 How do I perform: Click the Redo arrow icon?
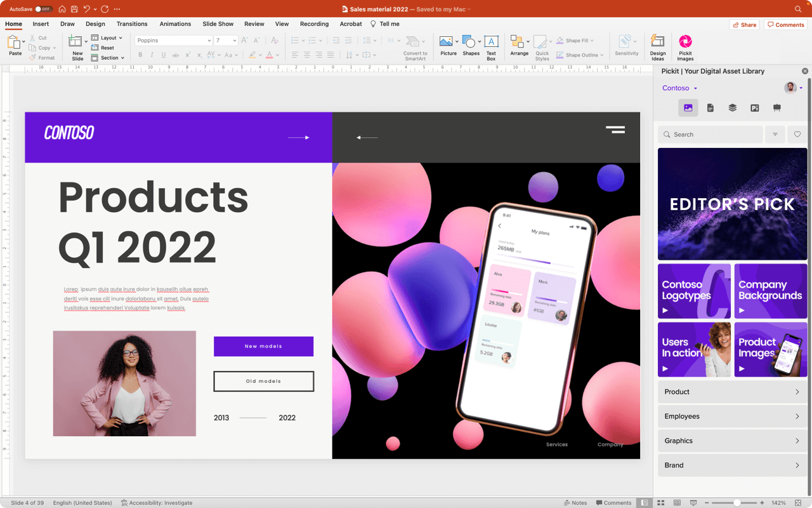pyautogui.click(x=105, y=9)
